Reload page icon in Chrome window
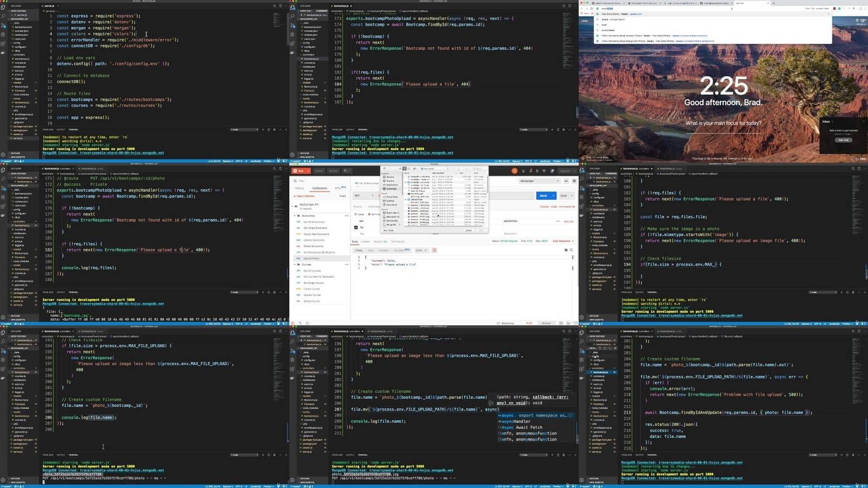This screenshot has width=868, height=488. (591, 9)
